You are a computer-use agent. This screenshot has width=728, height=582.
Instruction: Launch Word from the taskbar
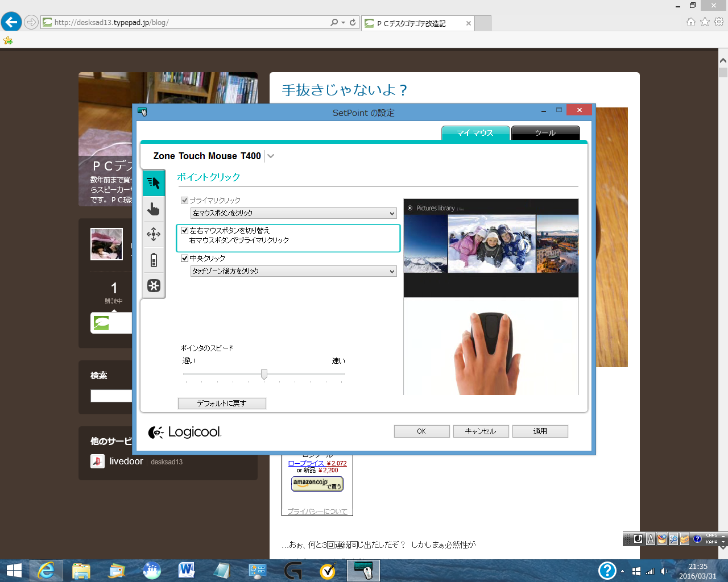coord(187,570)
